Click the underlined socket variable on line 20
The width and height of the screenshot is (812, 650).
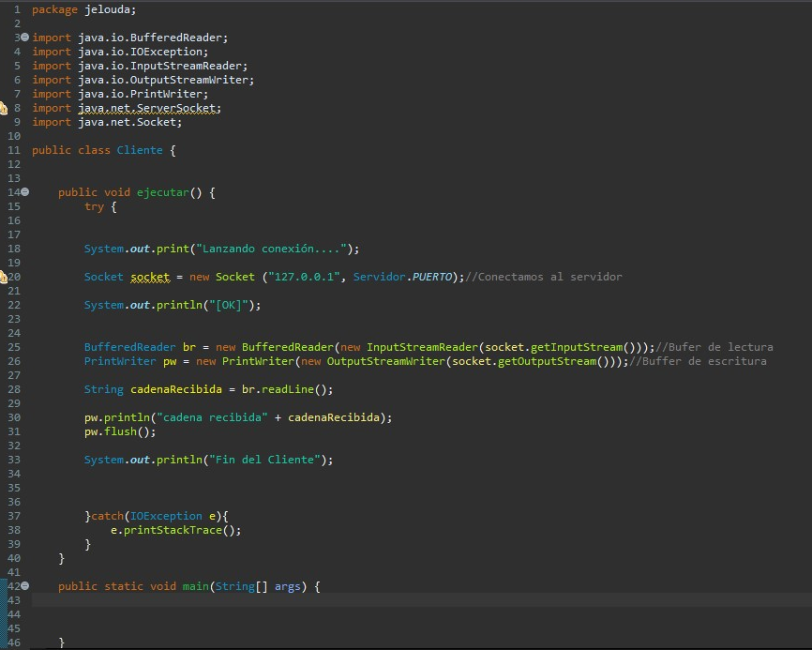pyautogui.click(x=149, y=277)
